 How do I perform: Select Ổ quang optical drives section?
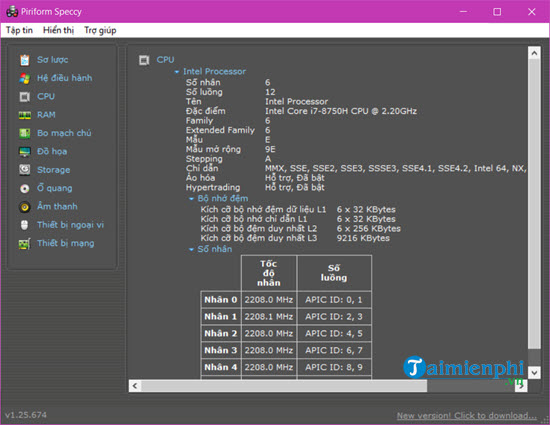point(55,188)
